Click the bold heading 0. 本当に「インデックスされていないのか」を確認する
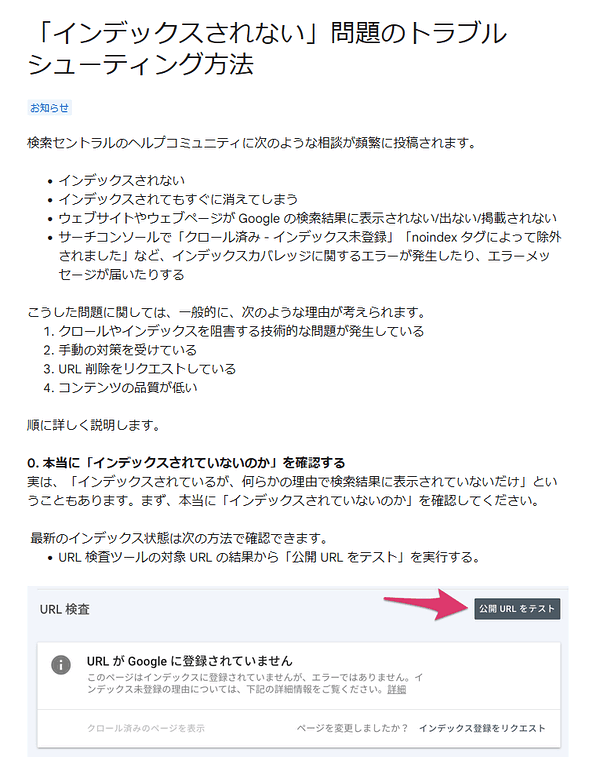 coord(186,462)
